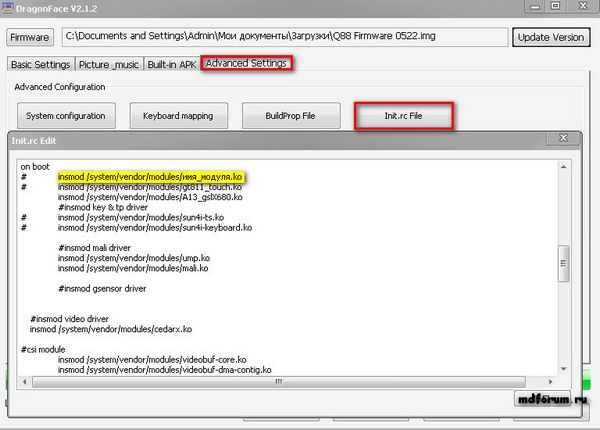Open System configuration
600x430 pixels.
(66, 116)
